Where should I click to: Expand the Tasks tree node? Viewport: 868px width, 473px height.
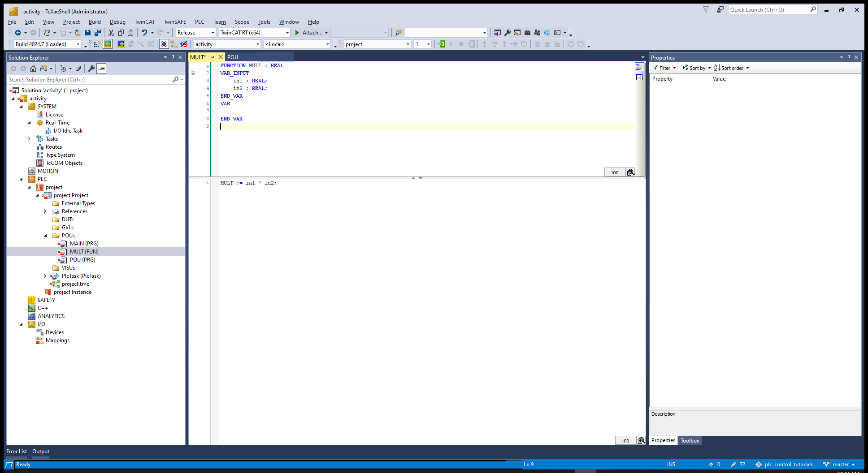point(29,139)
